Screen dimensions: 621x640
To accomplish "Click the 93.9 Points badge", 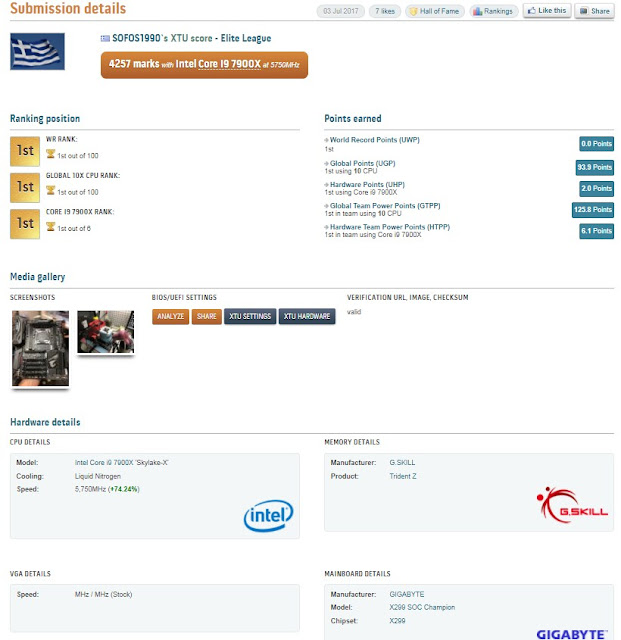I will [594, 167].
